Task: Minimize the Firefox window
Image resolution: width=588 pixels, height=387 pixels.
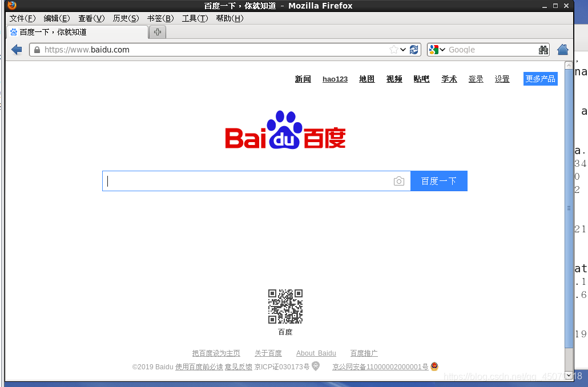Action: [545, 6]
